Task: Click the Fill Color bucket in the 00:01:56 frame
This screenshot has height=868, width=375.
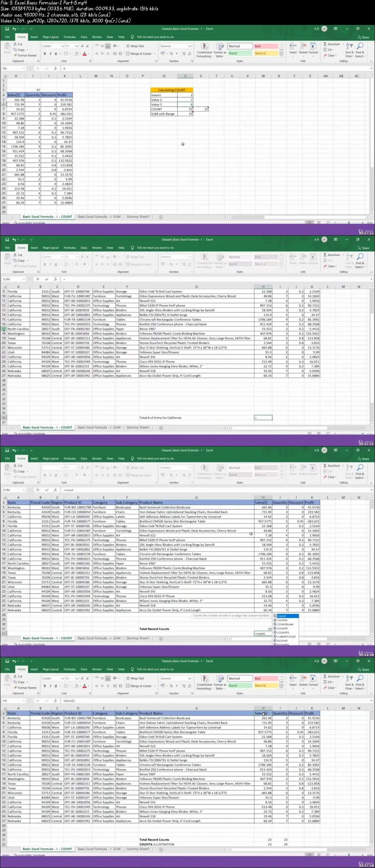Action: (x=76, y=54)
